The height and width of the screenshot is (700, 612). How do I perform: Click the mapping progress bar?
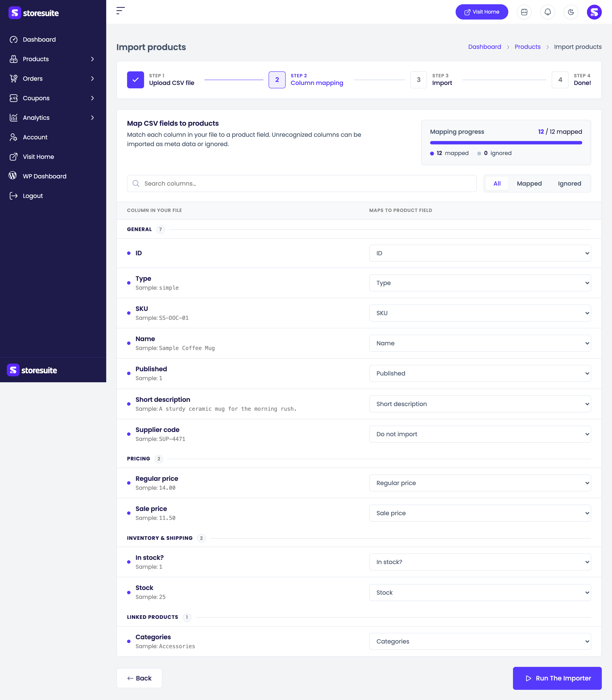(x=506, y=143)
